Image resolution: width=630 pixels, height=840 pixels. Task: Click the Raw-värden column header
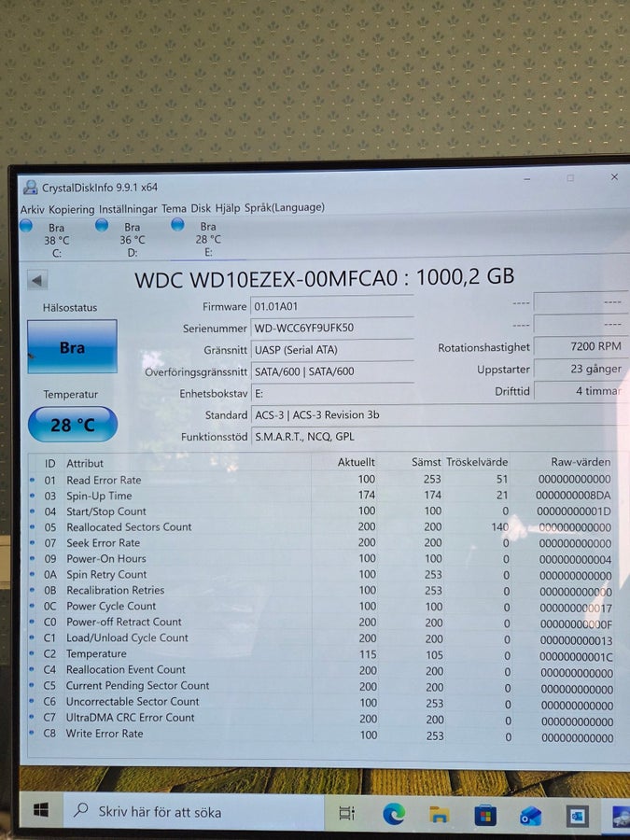click(x=581, y=462)
